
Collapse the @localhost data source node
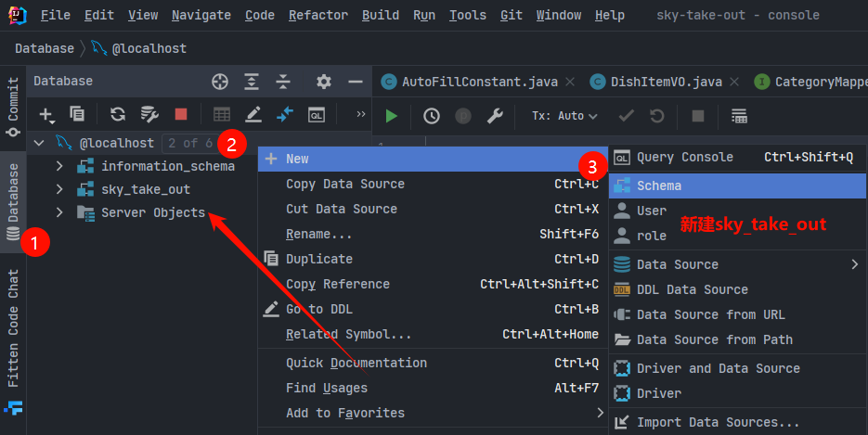39,143
